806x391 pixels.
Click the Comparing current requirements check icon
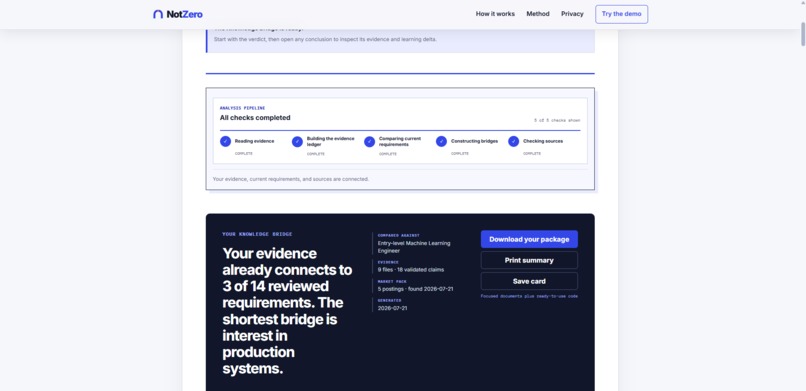coord(369,141)
